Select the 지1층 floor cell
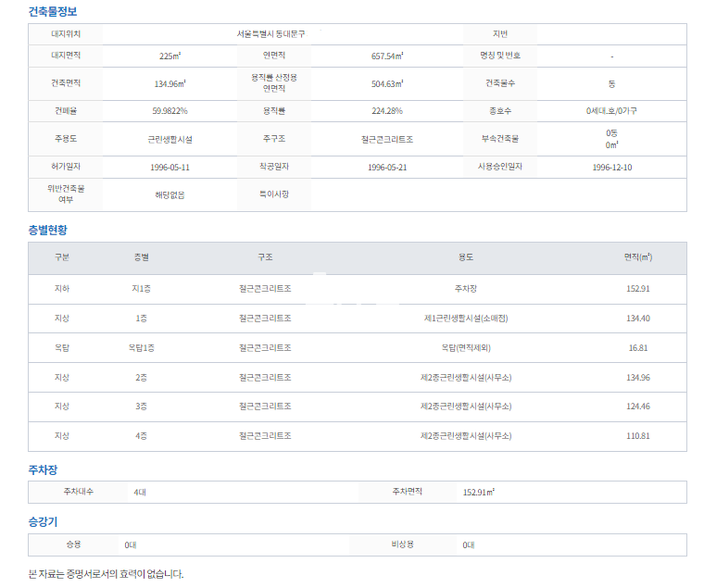This screenshot has height=588, width=704. click(142, 289)
